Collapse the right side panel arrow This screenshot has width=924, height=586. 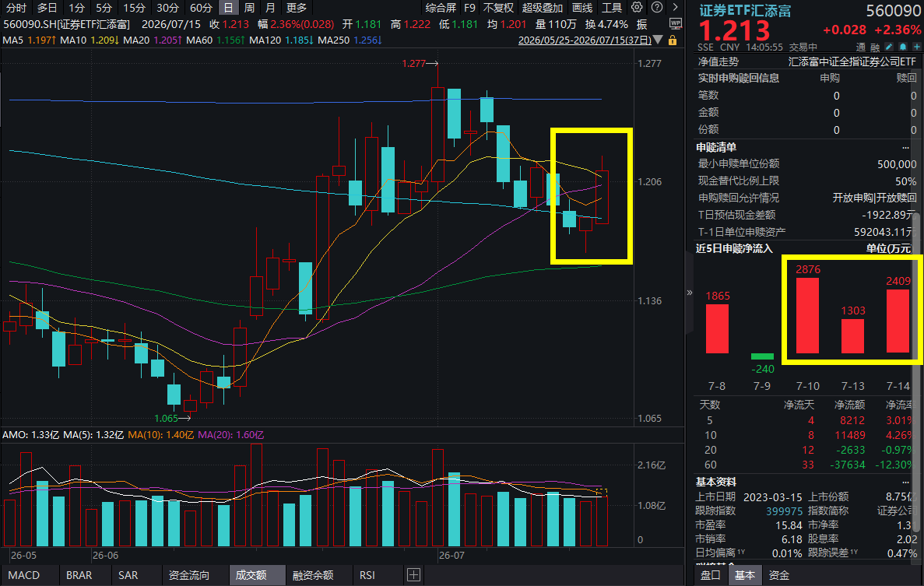click(690, 292)
